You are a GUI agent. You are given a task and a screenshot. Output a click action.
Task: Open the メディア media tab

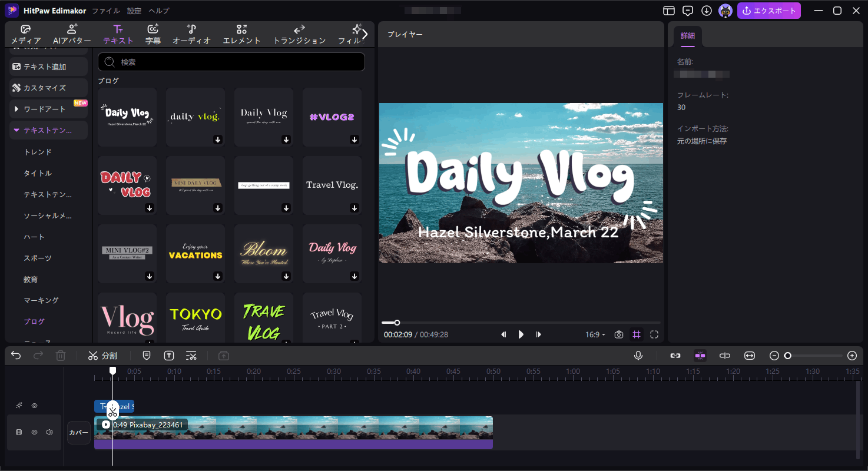click(26, 35)
